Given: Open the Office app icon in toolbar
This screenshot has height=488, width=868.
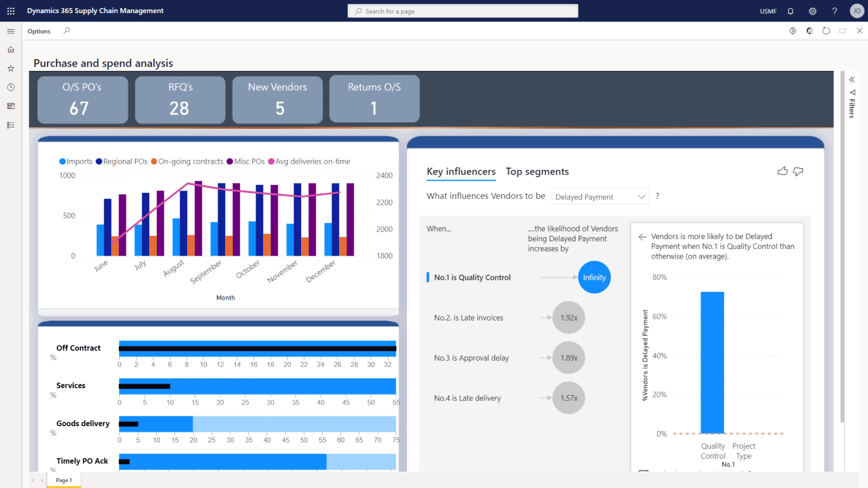Looking at the screenshot, I should [809, 31].
